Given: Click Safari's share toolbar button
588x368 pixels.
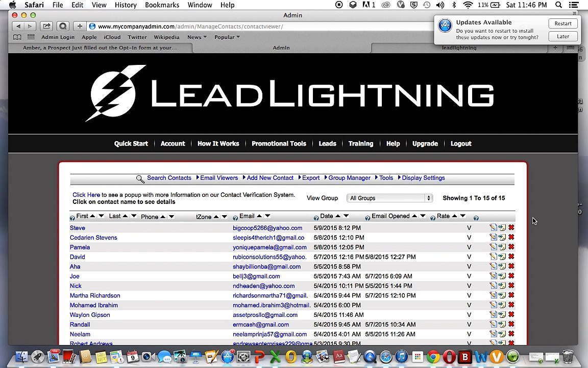Looking at the screenshot, I should point(46,26).
